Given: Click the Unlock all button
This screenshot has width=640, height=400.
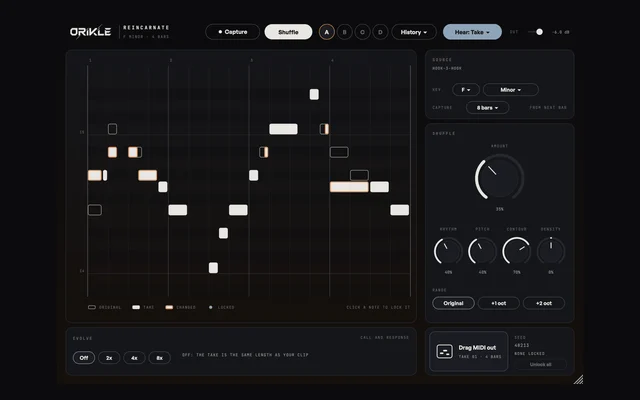Looking at the screenshot, I should [540, 364].
